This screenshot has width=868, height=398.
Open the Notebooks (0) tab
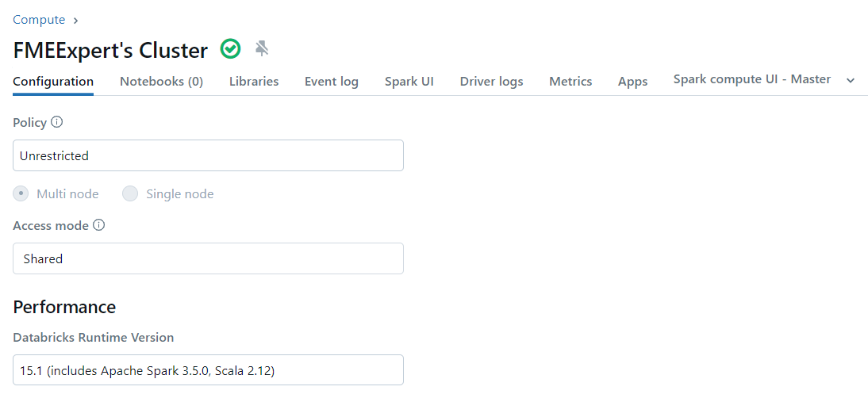click(x=162, y=82)
